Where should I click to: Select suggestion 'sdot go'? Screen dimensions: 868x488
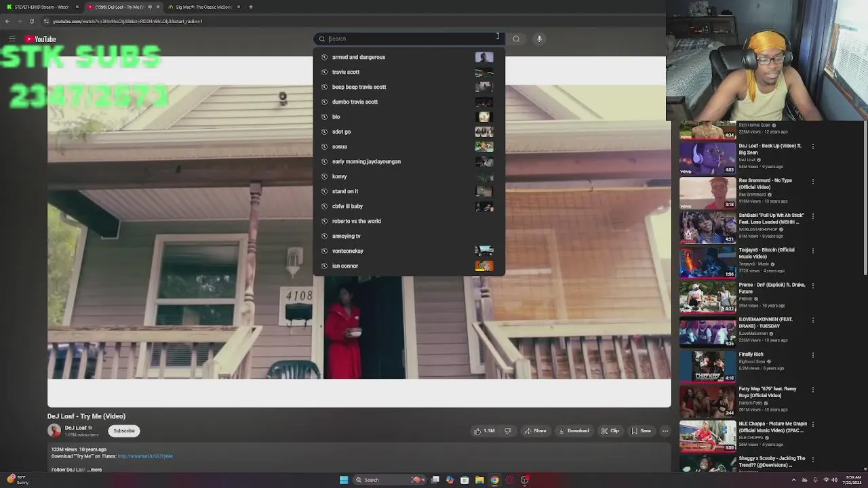click(x=409, y=131)
